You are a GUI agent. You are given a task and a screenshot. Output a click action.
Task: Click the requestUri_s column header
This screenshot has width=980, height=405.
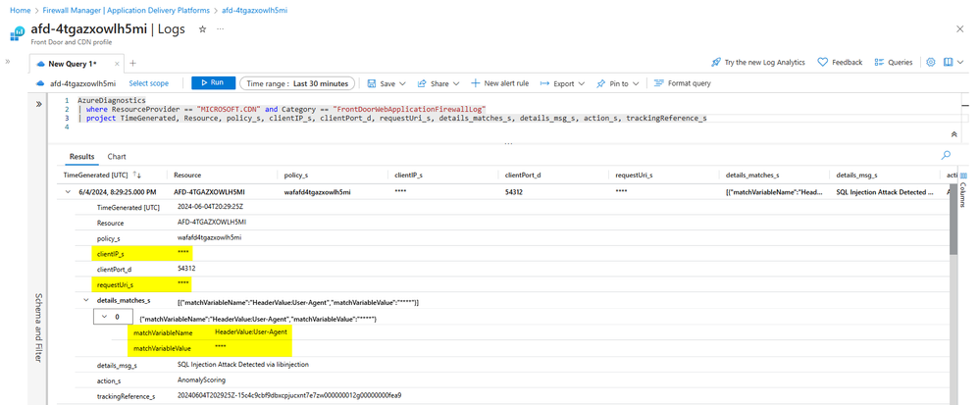634,176
